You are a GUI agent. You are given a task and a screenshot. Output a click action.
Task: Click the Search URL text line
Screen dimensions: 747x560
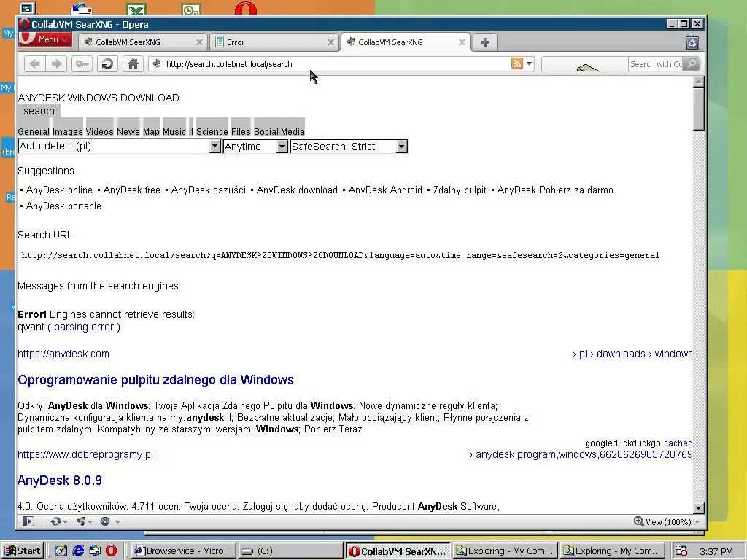point(341,255)
